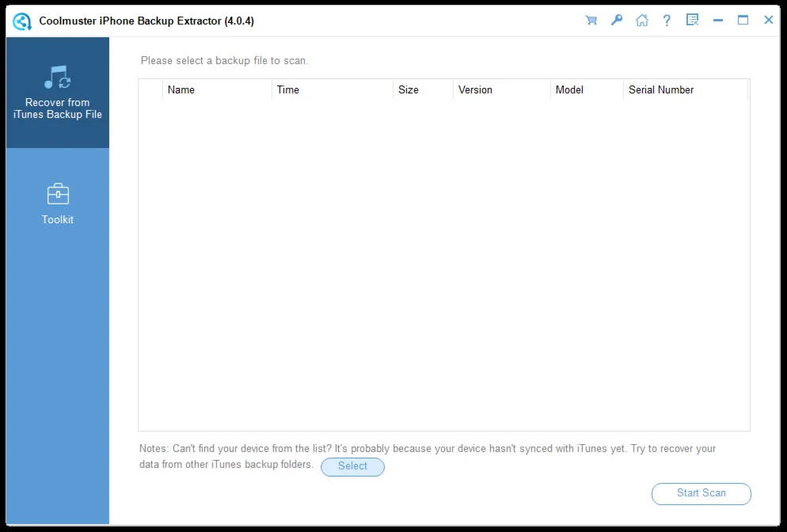This screenshot has width=787, height=532.
Task: Click the Serial Number column header
Action: (x=686, y=89)
